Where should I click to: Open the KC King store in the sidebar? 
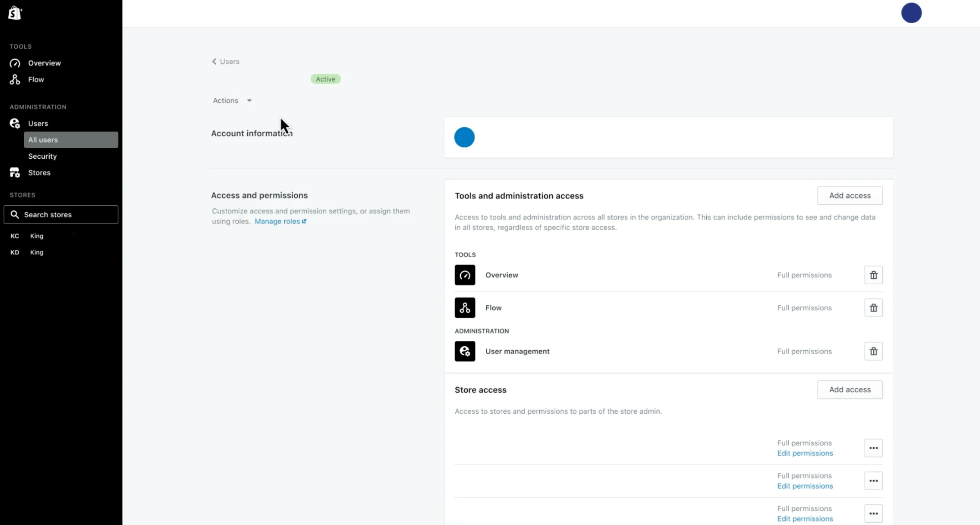(x=36, y=236)
